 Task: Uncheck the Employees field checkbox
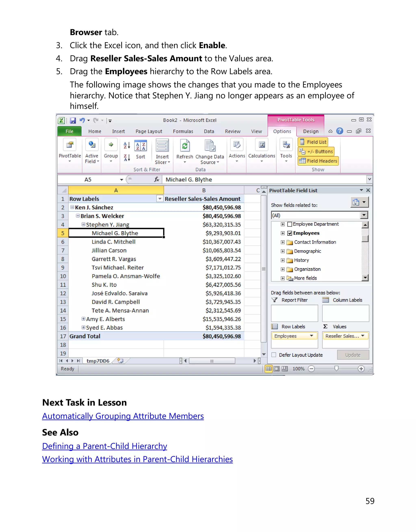pyautogui.click(x=290, y=233)
